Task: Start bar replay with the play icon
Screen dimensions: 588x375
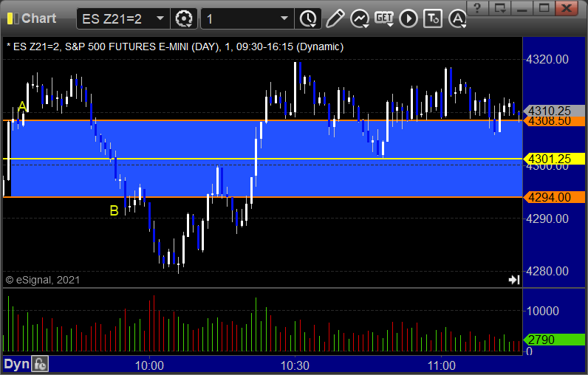Action: point(408,18)
